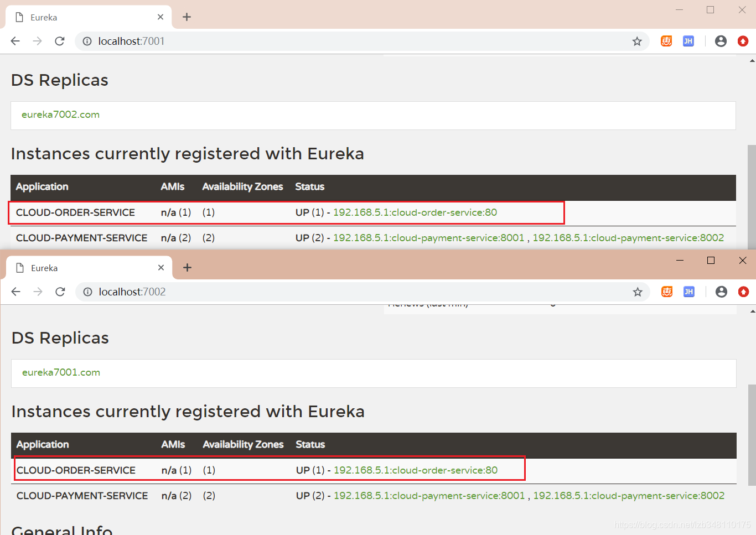Click scroll-up arrow in localhost:7002 window
The image size is (756, 535).
[752, 311]
